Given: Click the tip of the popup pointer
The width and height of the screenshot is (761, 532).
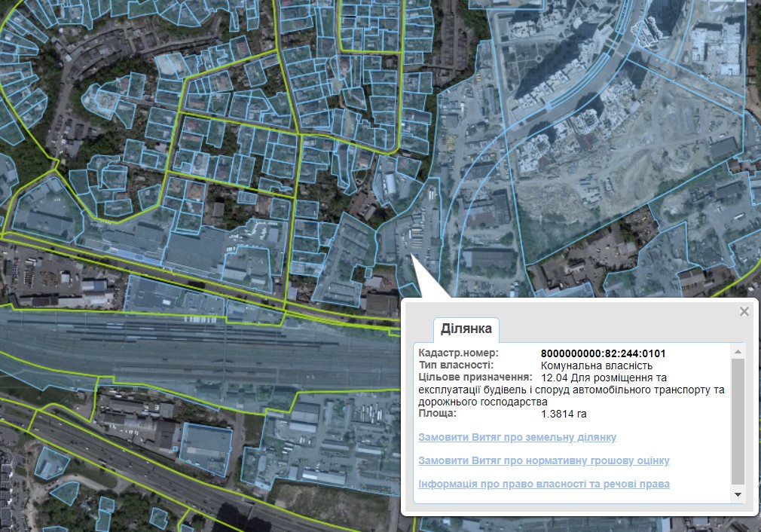Looking at the screenshot, I should (x=412, y=258).
